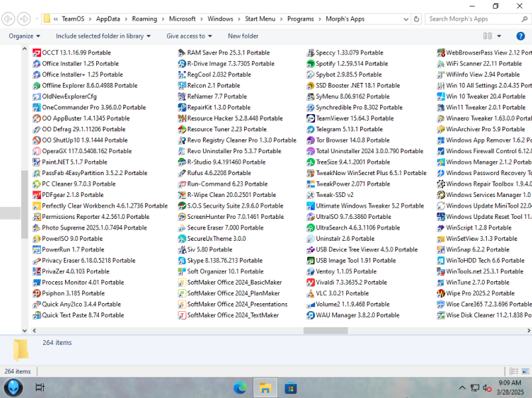The image size is (532, 398).
Task: Click the Wipe Pro 2025.2 Portable icon
Action: tap(440, 293)
